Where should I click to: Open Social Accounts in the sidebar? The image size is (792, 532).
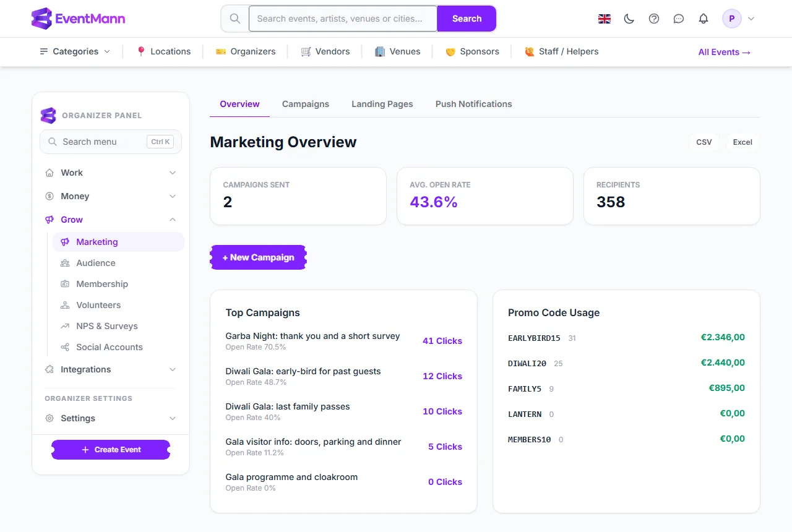pos(118,347)
